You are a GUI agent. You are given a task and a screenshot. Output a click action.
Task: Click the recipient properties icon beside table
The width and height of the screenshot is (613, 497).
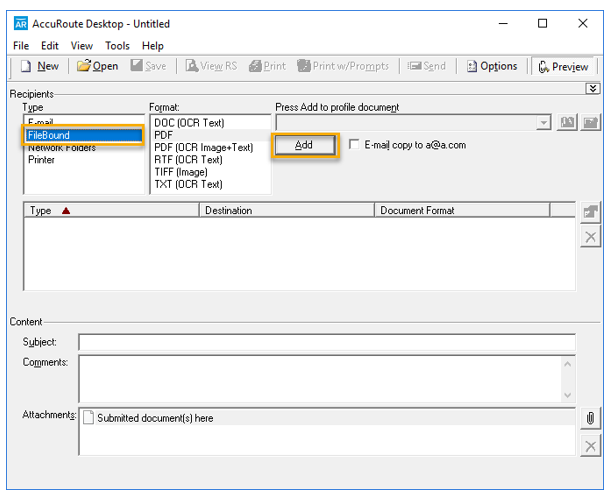coord(590,212)
